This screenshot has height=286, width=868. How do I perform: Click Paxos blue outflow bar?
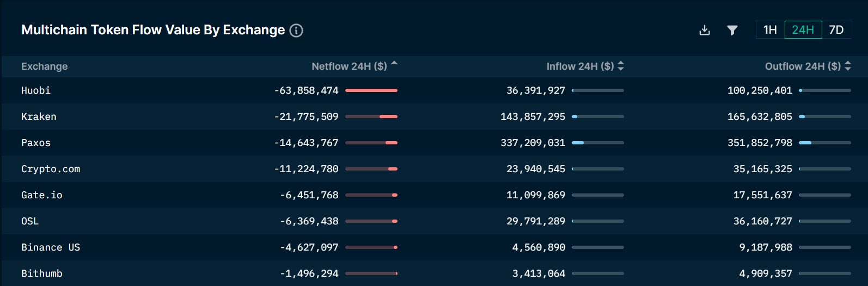(805, 143)
